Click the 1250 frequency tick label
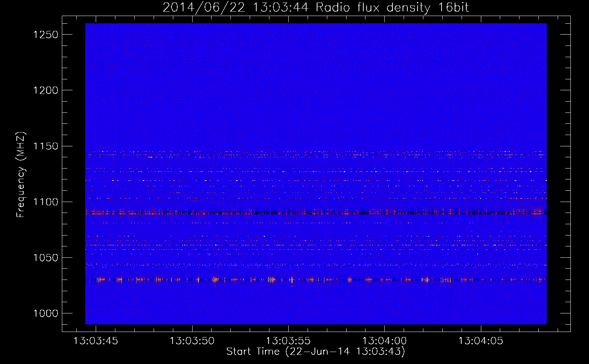Image resolution: width=589 pixels, height=364 pixels. pos(46,35)
